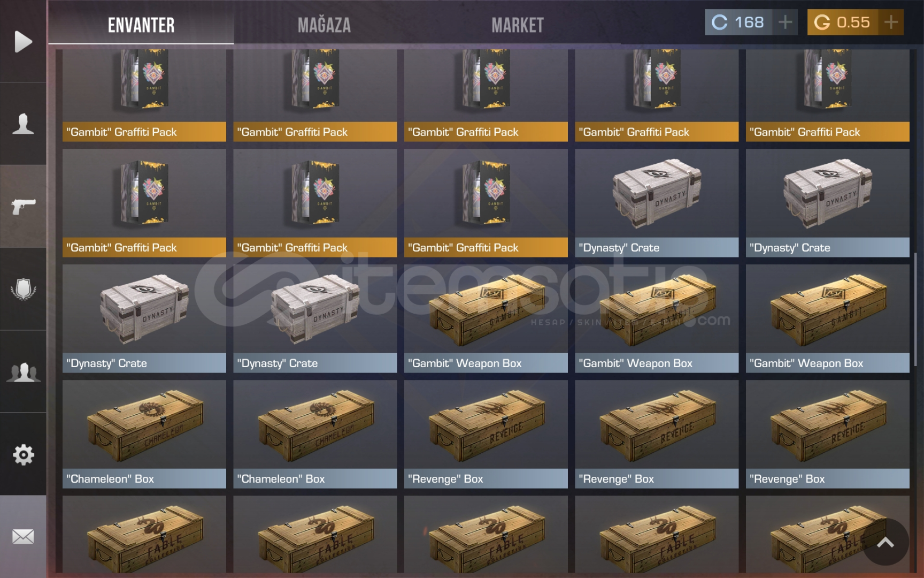Open the settings gear icon
The height and width of the screenshot is (578, 924).
(23, 454)
